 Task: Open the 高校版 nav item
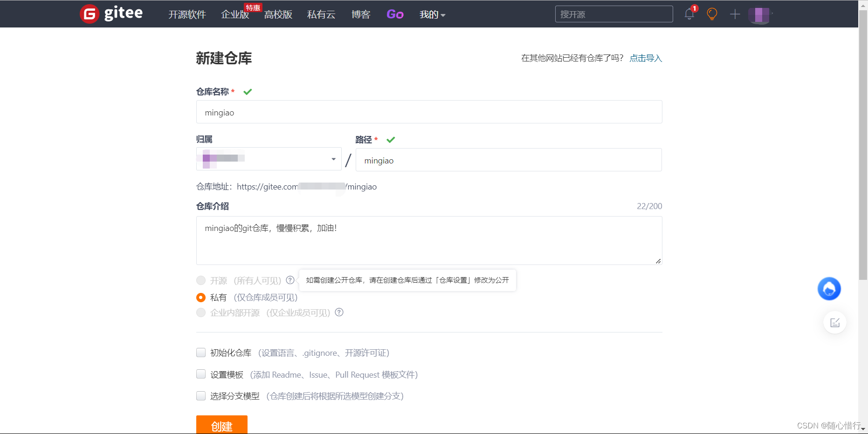pyautogui.click(x=278, y=14)
